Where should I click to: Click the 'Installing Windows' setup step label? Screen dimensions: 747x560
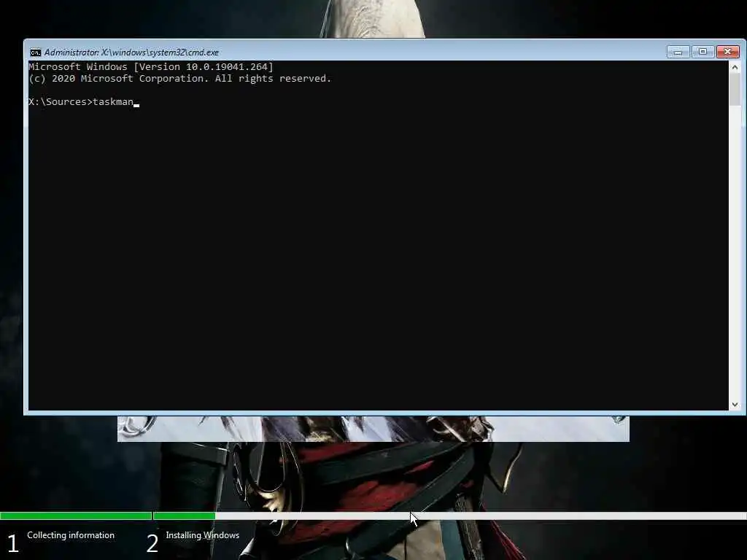pos(203,535)
